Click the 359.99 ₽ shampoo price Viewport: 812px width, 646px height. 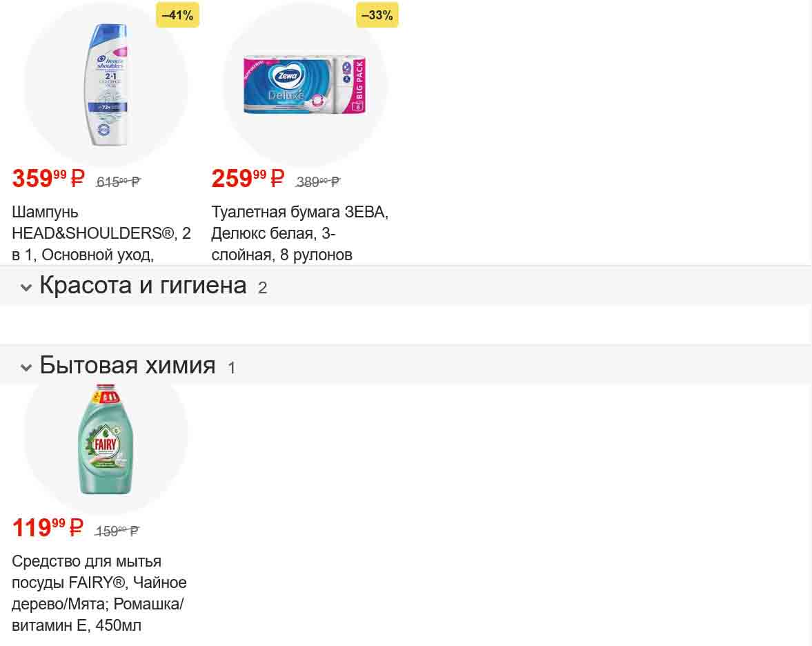[x=48, y=179]
